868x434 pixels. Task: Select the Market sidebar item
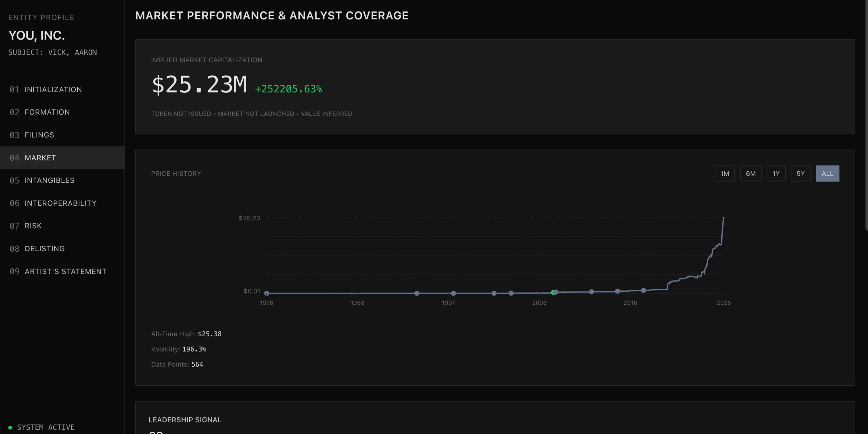point(40,158)
